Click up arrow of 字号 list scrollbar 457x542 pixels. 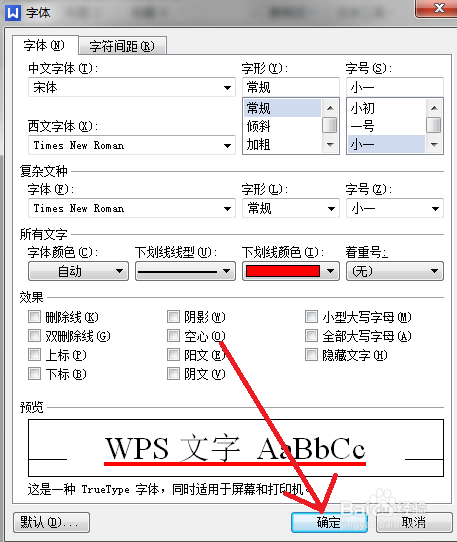(x=434, y=108)
